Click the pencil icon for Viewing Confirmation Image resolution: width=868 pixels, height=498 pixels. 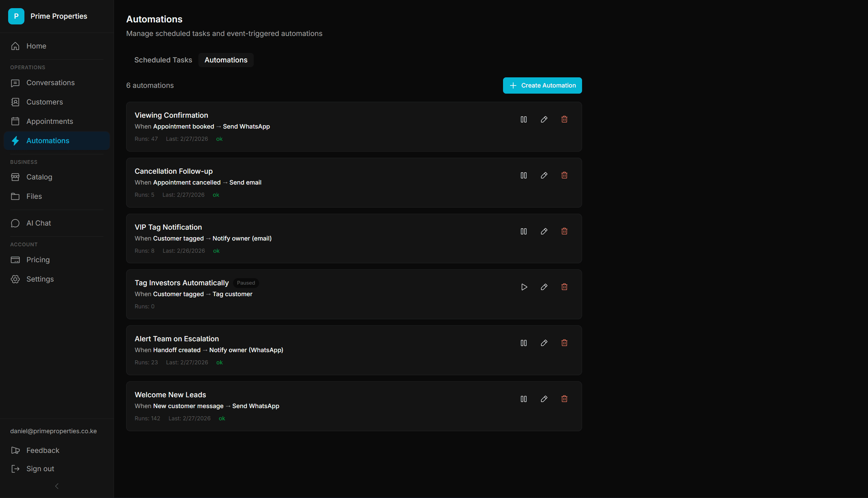[x=544, y=119]
